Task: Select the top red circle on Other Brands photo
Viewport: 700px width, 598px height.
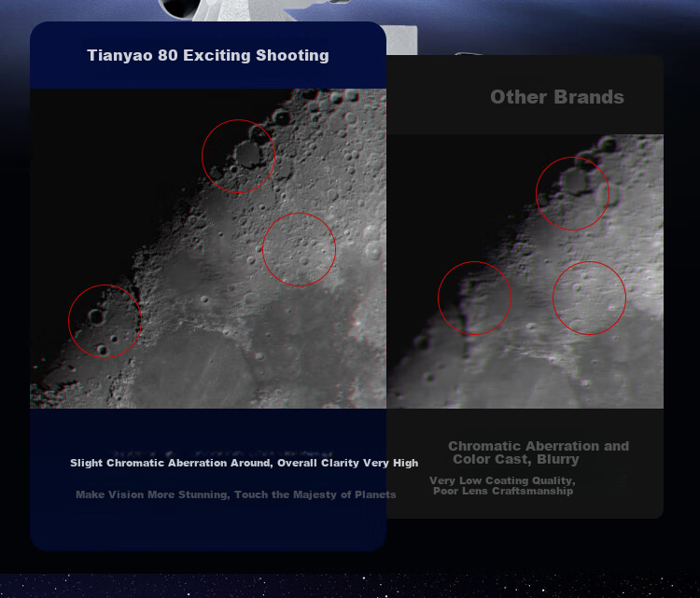Action: point(572,193)
